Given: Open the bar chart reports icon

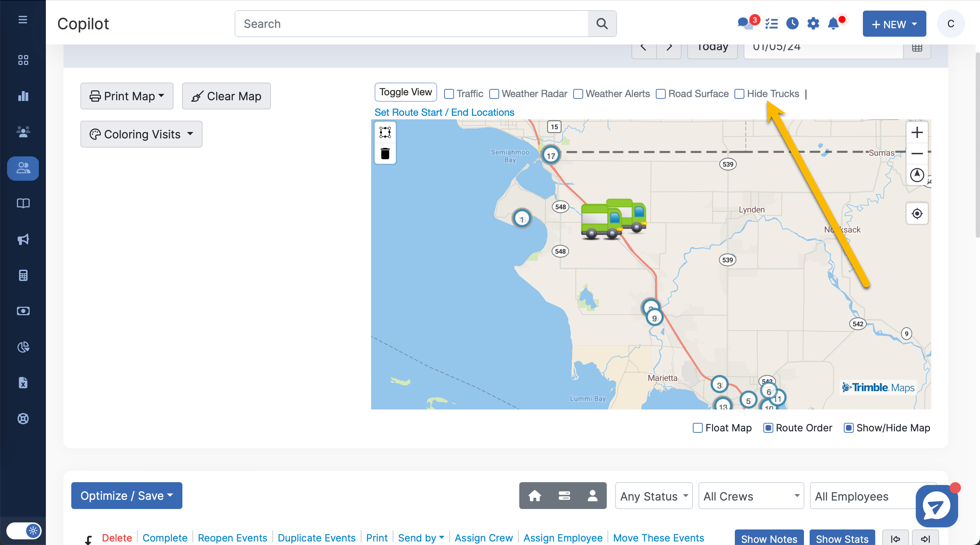Looking at the screenshot, I should tap(23, 96).
